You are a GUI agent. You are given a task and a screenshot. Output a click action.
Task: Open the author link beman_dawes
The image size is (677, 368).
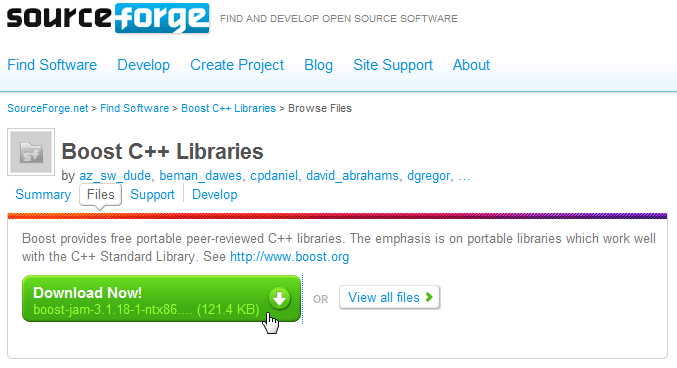200,176
